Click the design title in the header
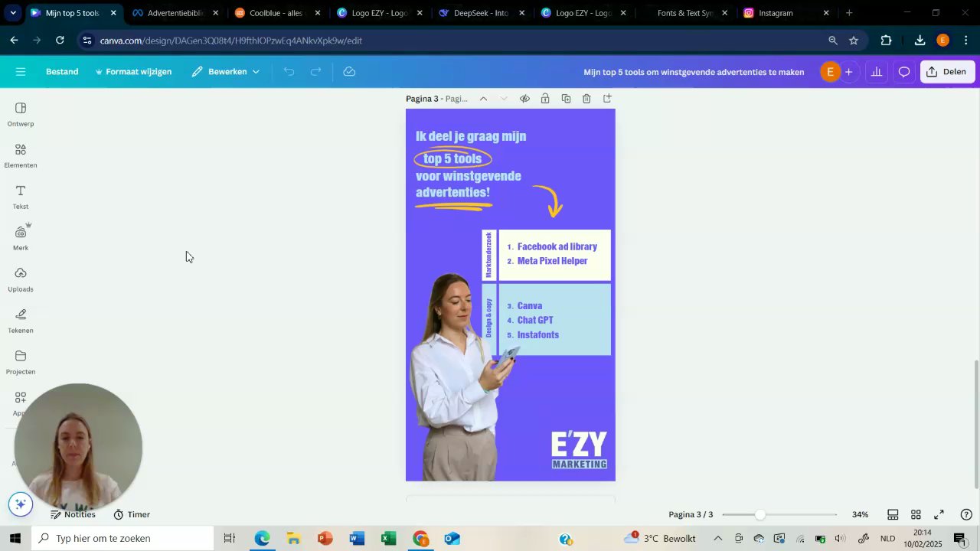 (x=694, y=72)
